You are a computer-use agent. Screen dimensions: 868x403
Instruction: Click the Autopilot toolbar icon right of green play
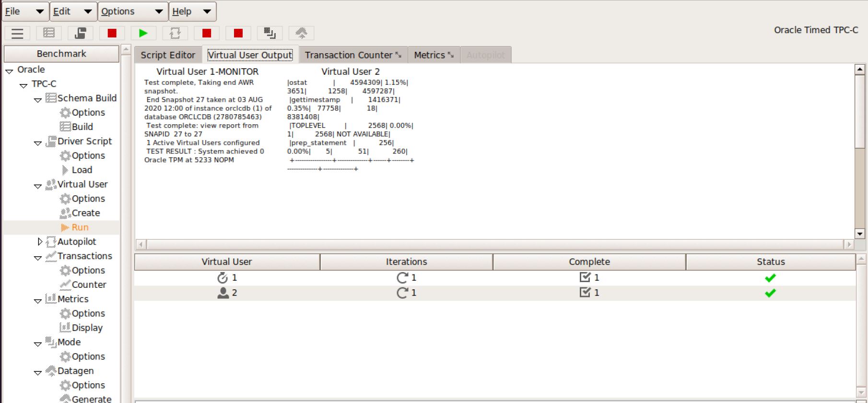[175, 33]
